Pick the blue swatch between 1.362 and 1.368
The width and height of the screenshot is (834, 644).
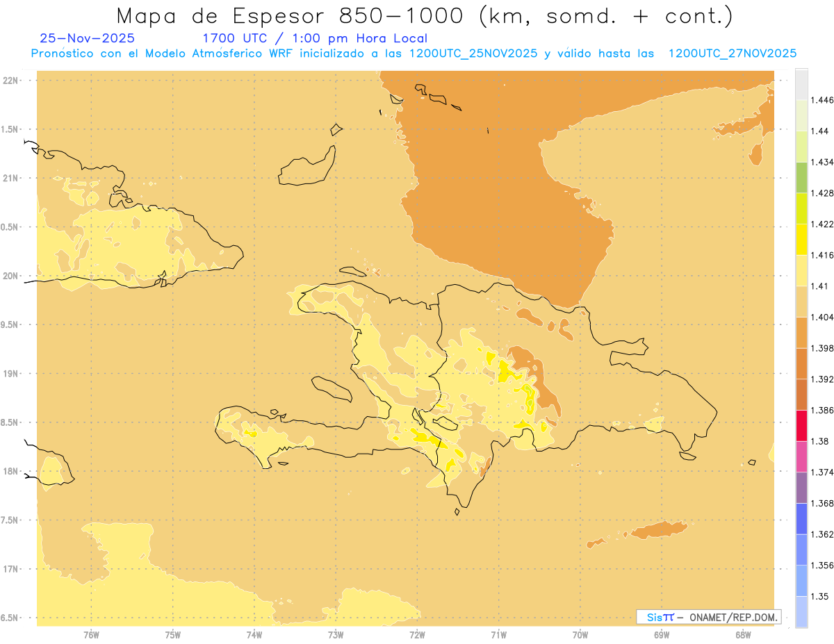[x=801, y=519]
